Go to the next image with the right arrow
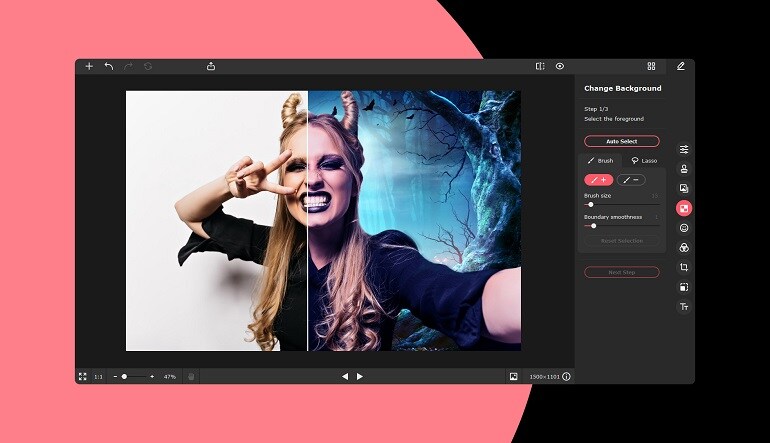Screen dimensions: 770x443 359,377
